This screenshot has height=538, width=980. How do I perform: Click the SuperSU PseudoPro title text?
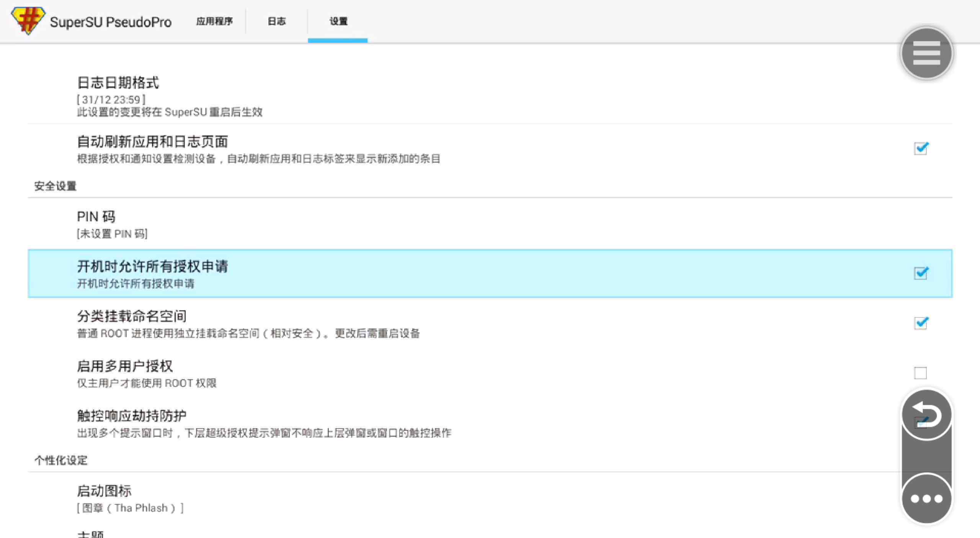click(x=111, y=22)
